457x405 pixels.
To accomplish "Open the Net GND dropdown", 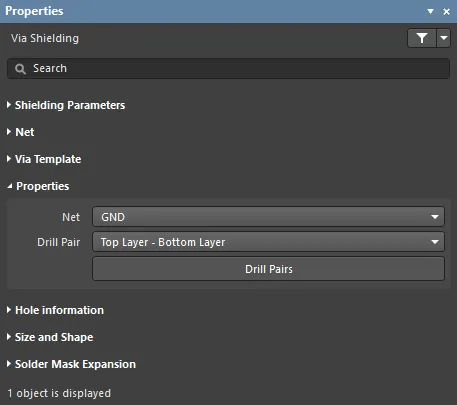I will coord(268,217).
